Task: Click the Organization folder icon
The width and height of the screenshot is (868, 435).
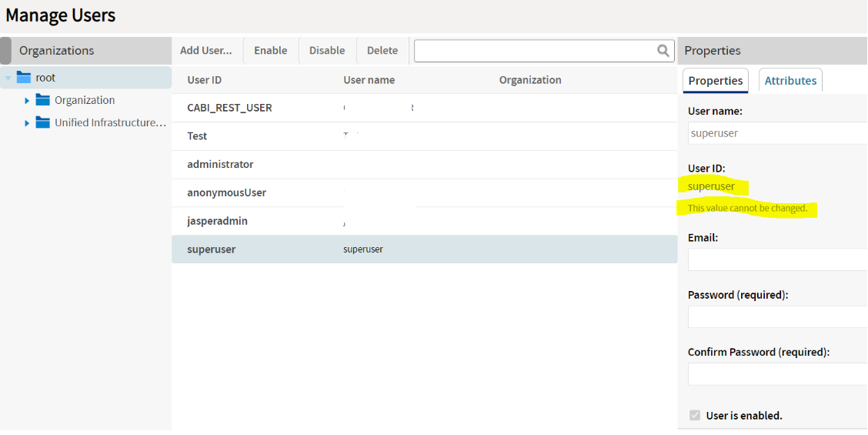Action: 42,100
